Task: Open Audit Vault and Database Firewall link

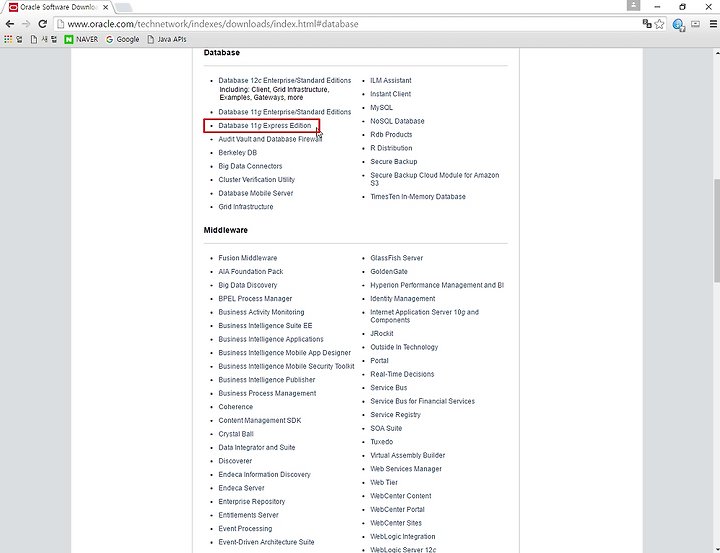Action: point(270,139)
